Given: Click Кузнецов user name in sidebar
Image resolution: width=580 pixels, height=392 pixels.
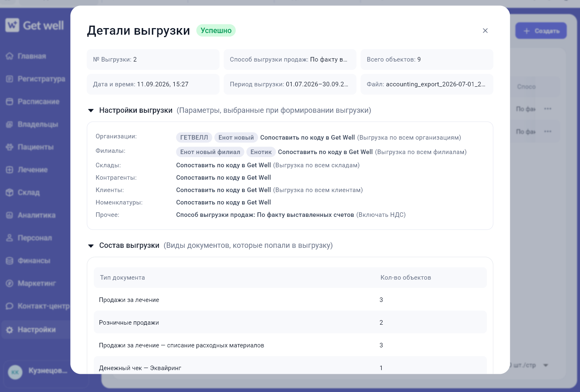Looking at the screenshot, I should [48, 371].
